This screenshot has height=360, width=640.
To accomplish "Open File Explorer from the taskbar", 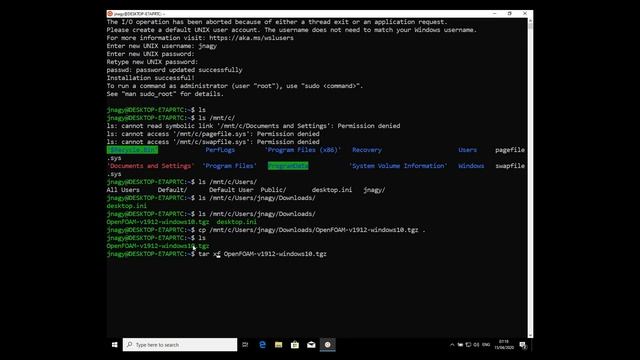I will click(x=278, y=345).
